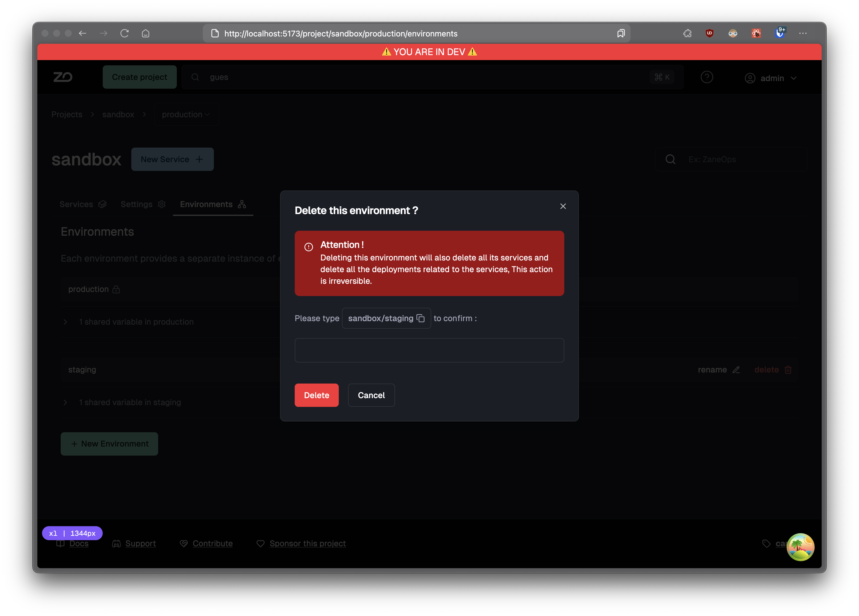859x616 pixels.
Task: Open the bookmarks icon in address bar
Action: (x=620, y=33)
